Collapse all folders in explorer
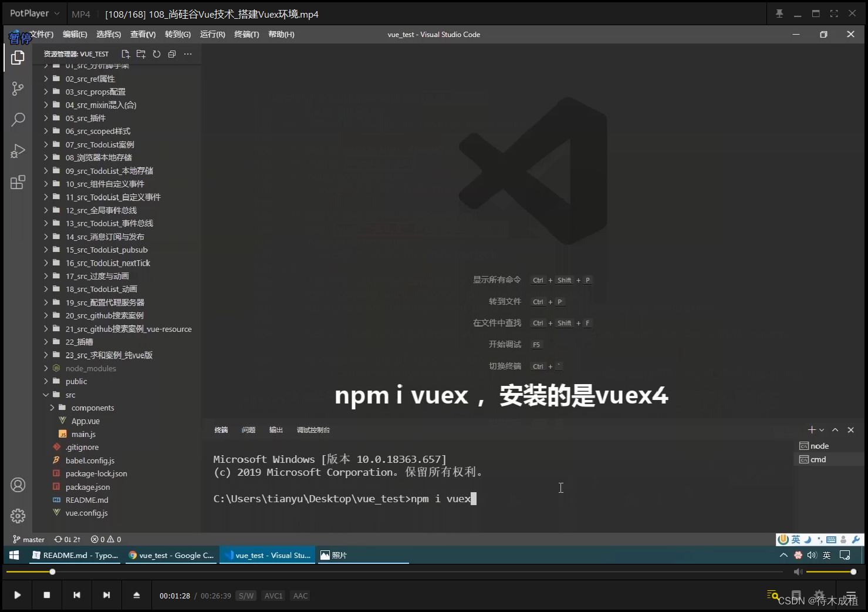The height and width of the screenshot is (612, 868). [172, 54]
